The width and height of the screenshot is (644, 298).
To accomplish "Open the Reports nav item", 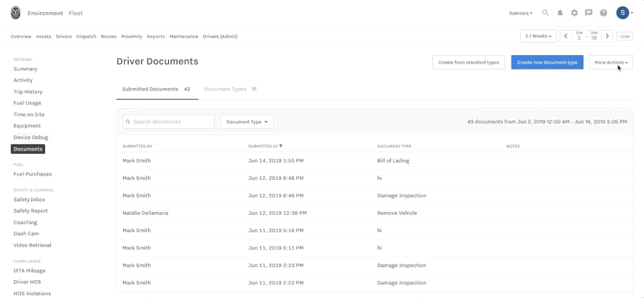I will [156, 36].
